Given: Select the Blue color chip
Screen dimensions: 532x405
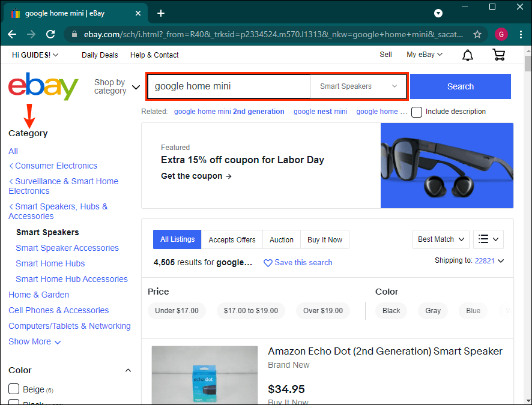Looking at the screenshot, I should pos(473,310).
